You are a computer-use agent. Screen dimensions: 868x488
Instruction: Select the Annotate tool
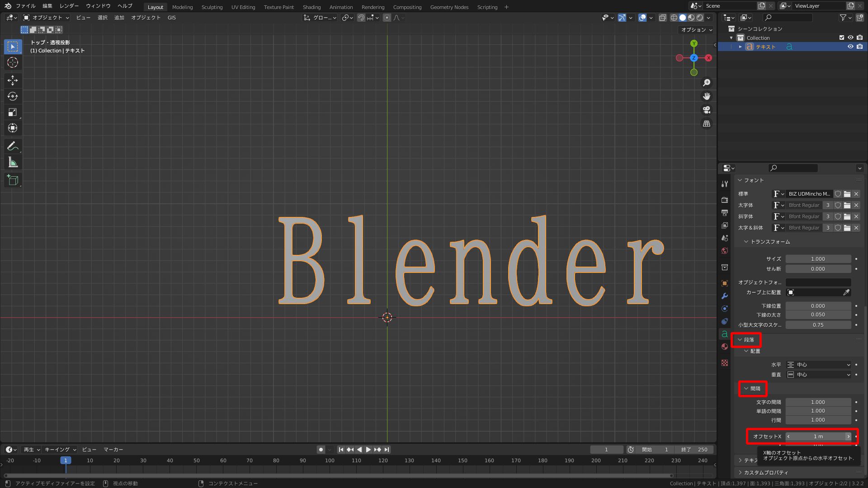(x=13, y=146)
